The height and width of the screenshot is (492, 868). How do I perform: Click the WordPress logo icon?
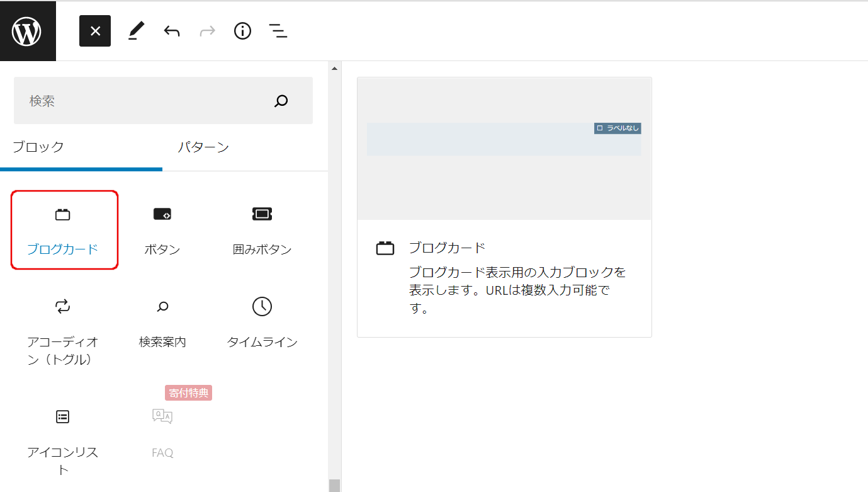[27, 31]
